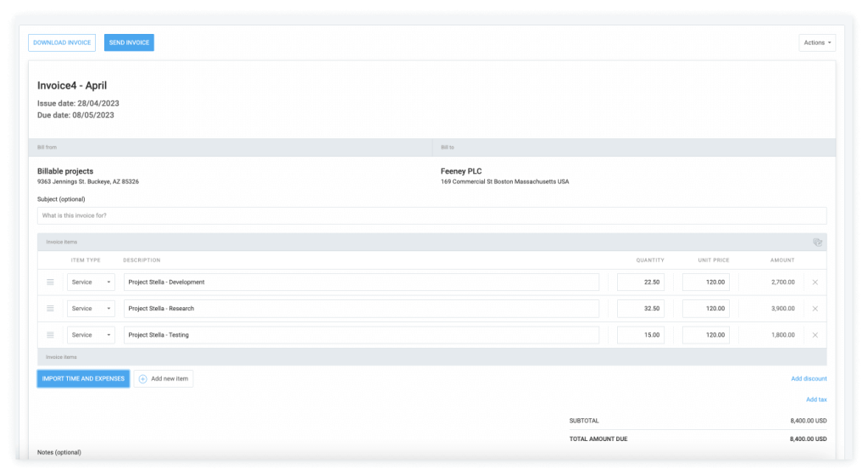868x475 pixels.
Task: Click Import Time and Expenses button
Action: 84,378
